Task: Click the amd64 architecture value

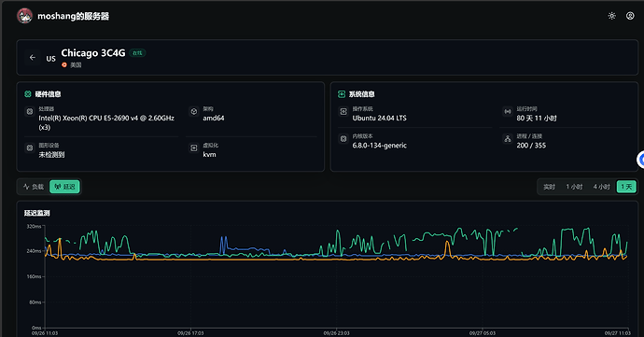Action: 214,118
